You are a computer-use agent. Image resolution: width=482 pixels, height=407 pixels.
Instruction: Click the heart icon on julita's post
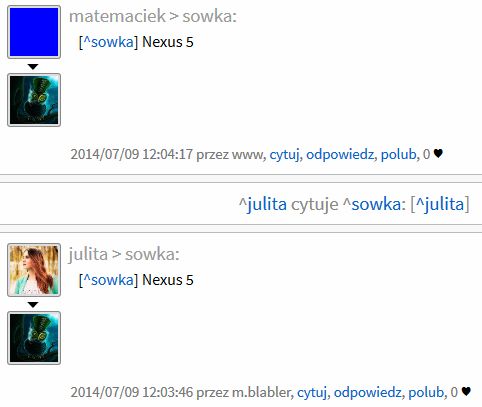tap(466, 391)
